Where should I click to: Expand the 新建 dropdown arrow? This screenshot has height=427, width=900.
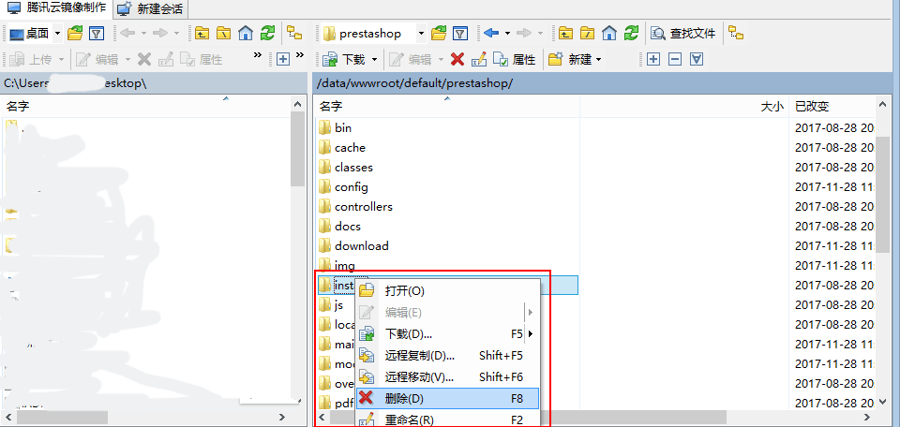(598, 60)
